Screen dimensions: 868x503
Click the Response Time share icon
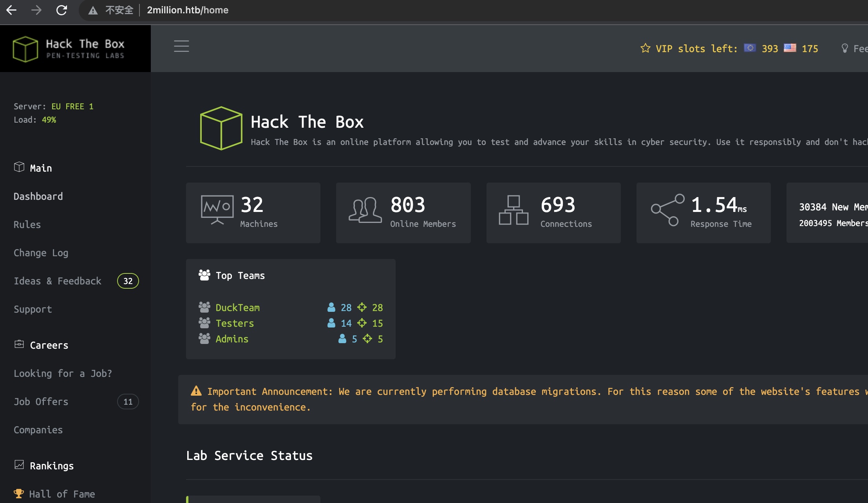click(667, 210)
